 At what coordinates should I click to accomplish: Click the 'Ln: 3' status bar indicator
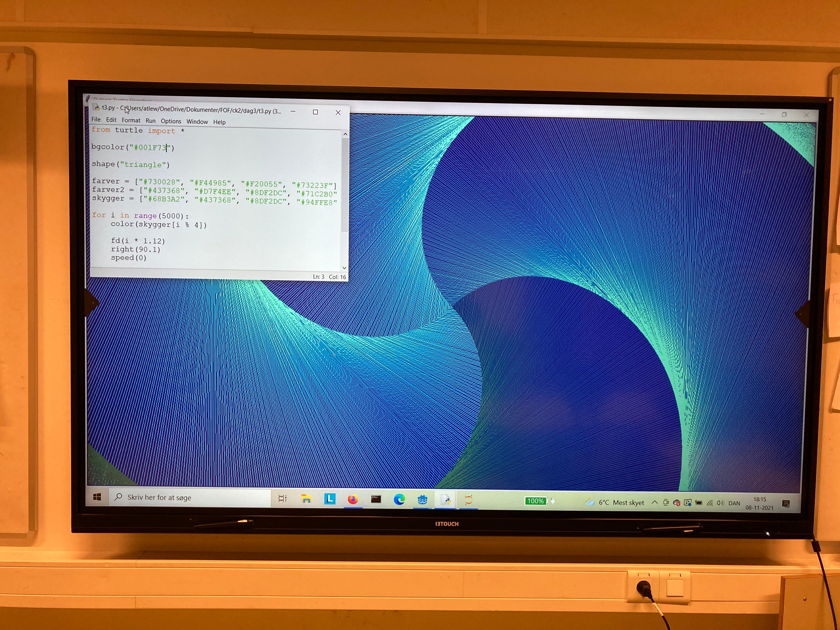(x=319, y=277)
